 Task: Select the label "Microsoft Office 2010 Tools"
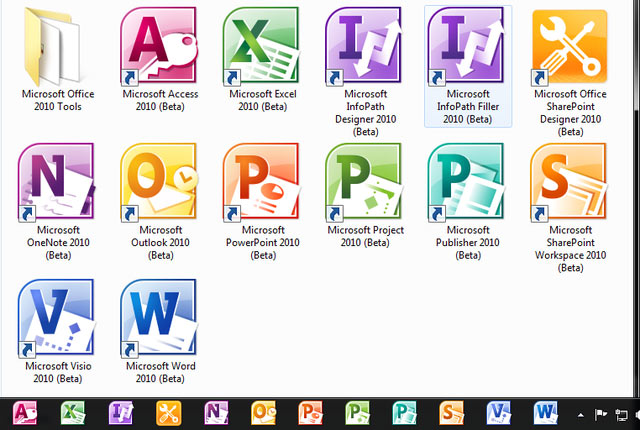click(58, 100)
